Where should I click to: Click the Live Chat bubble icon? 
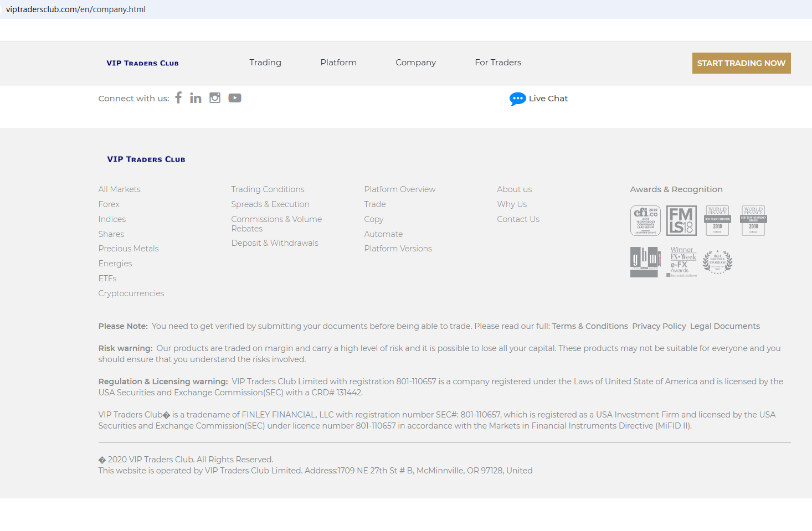pos(517,99)
